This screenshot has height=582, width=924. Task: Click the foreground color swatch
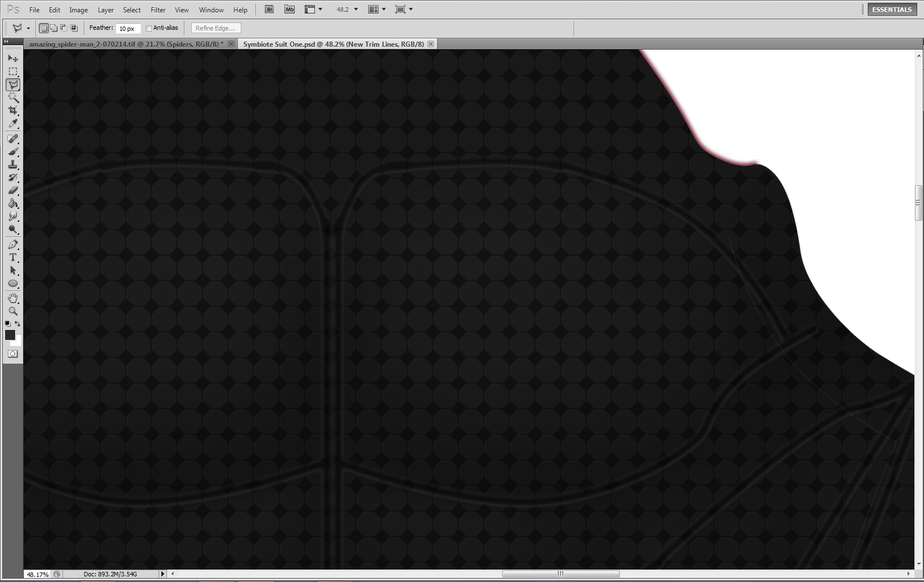[x=10, y=335]
